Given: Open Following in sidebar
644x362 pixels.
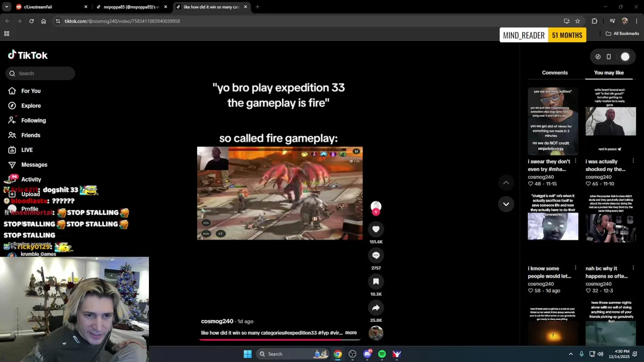Looking at the screenshot, I should [x=33, y=121].
